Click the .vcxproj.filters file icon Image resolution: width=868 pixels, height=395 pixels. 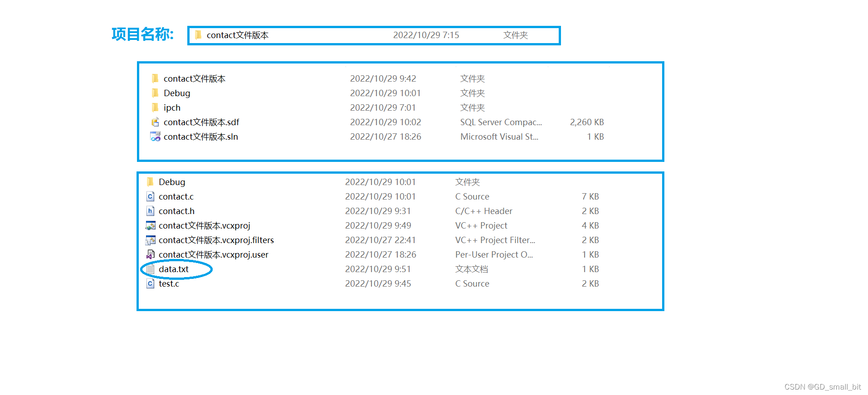coord(150,240)
